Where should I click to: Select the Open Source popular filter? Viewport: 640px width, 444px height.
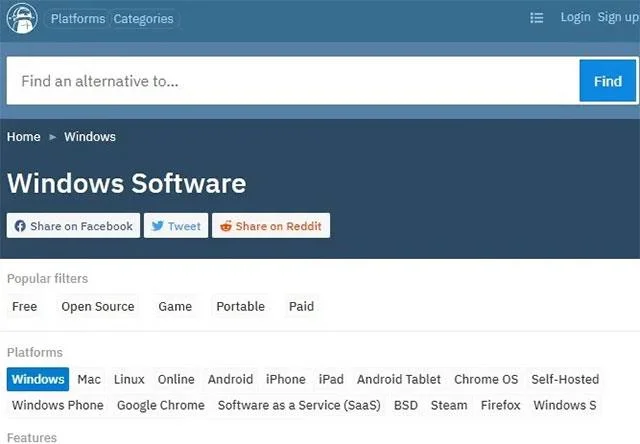[98, 306]
